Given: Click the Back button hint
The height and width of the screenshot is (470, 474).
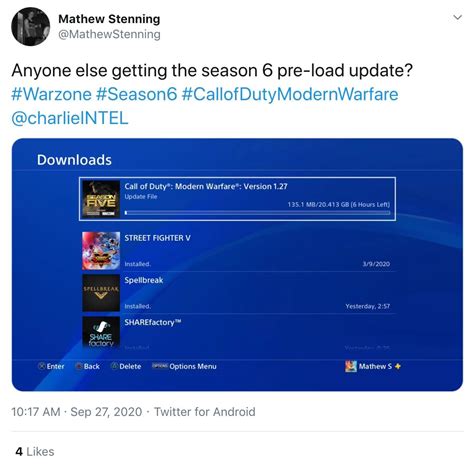Looking at the screenshot, I should click(88, 366).
